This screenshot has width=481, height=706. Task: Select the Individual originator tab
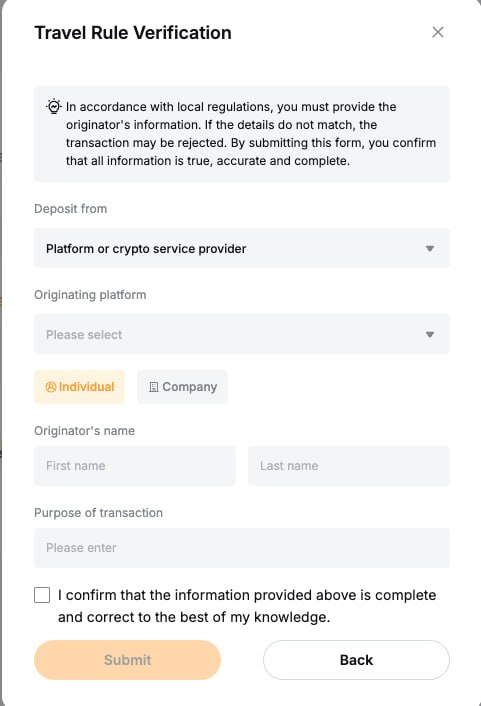pos(79,387)
